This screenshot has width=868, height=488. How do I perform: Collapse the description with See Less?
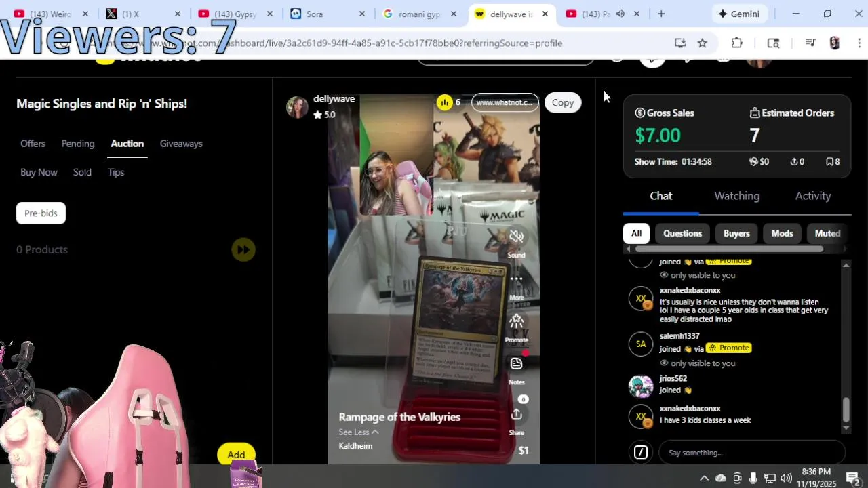[358, 432]
